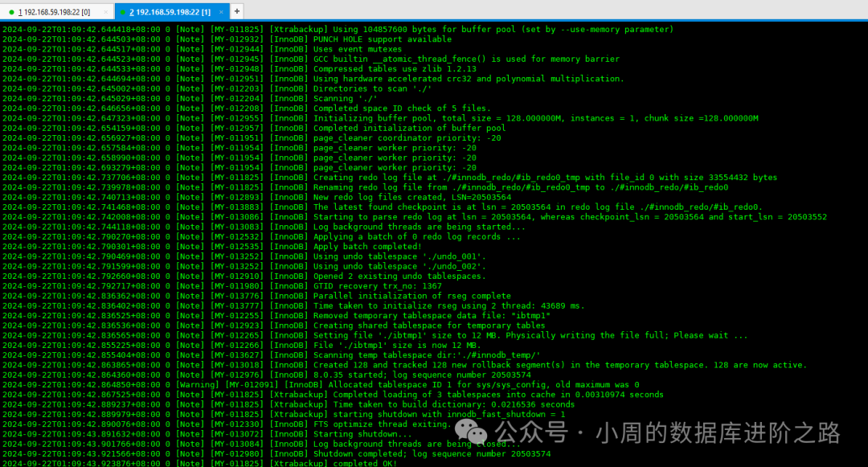Click 'Allocated tablespace ID 1 for sys/sys_config' message

coord(484,385)
